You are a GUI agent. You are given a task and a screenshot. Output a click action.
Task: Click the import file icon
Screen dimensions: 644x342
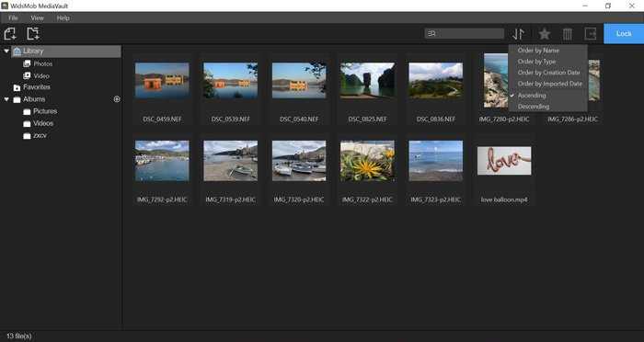10,34
